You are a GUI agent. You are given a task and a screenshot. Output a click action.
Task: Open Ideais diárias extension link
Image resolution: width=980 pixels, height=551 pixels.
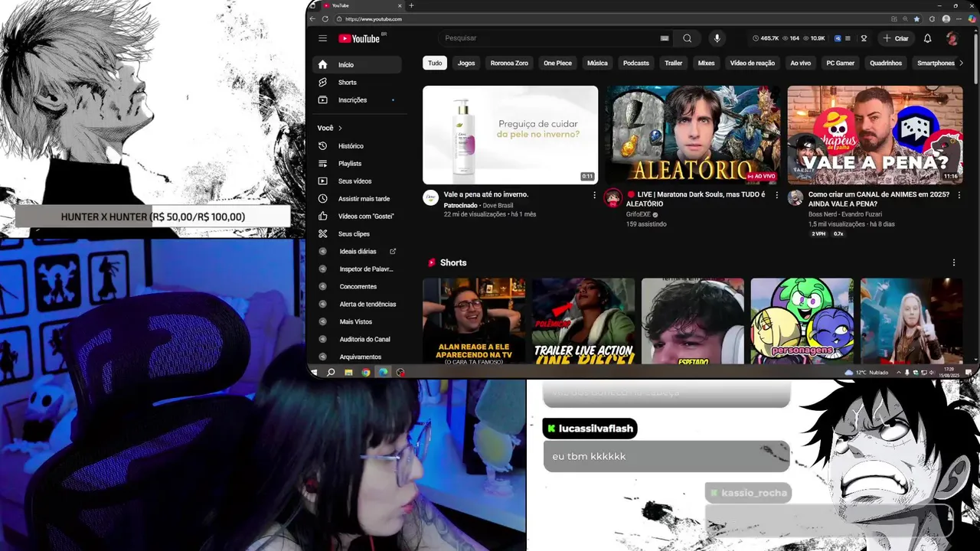tap(358, 252)
